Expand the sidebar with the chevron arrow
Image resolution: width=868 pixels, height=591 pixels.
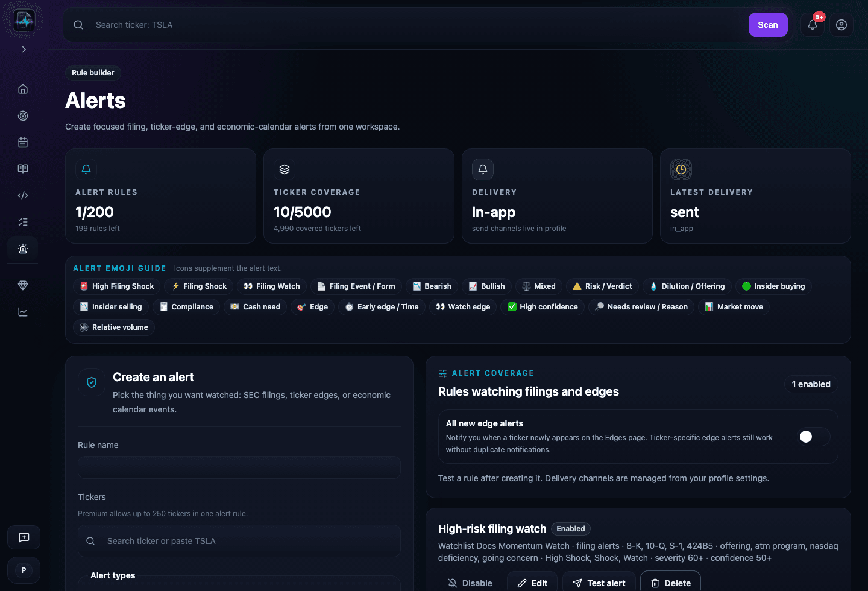coord(24,49)
